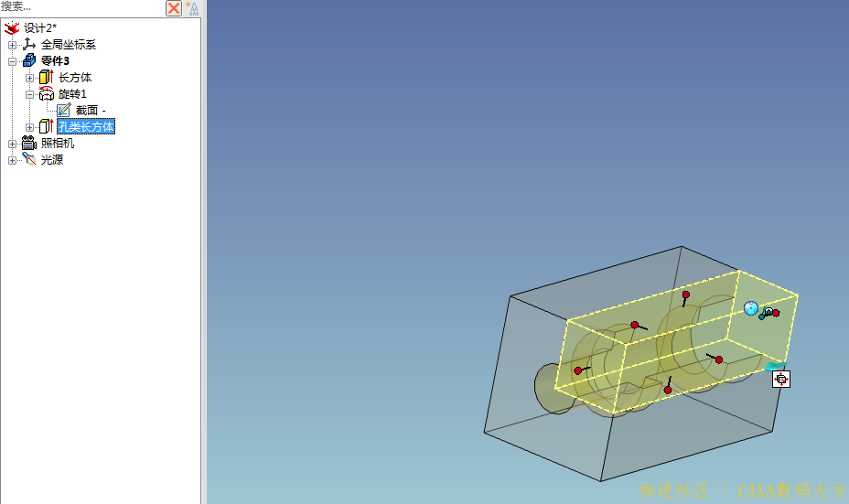Click the leftmost red size handle on the yellow box
The image size is (849, 504).
(577, 370)
